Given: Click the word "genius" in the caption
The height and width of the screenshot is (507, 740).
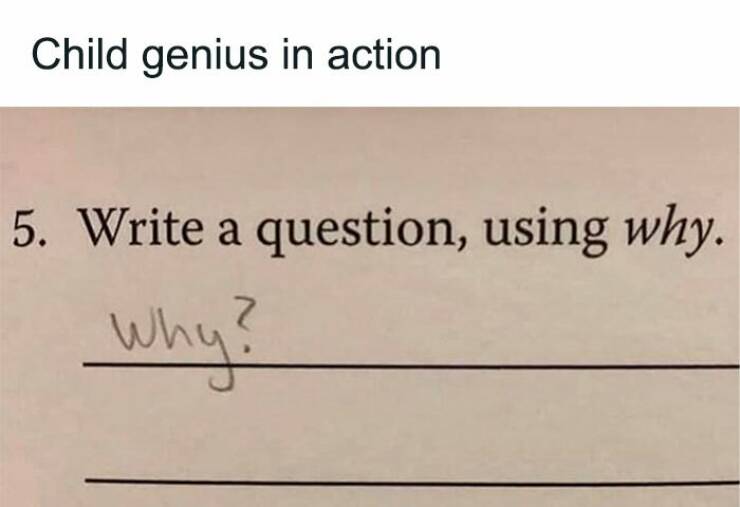Looking at the screenshot, I should pyautogui.click(x=205, y=58).
